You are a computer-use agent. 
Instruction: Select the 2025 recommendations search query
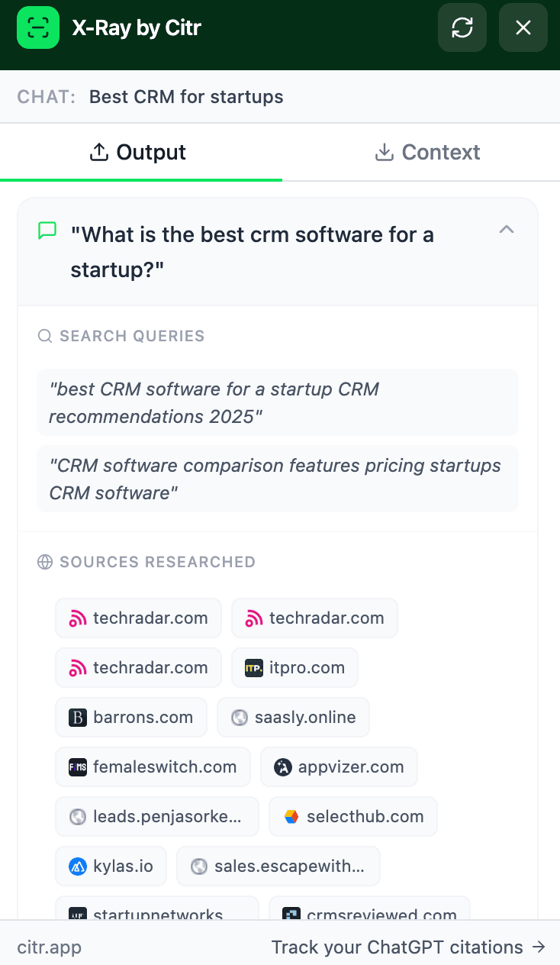coord(277,402)
